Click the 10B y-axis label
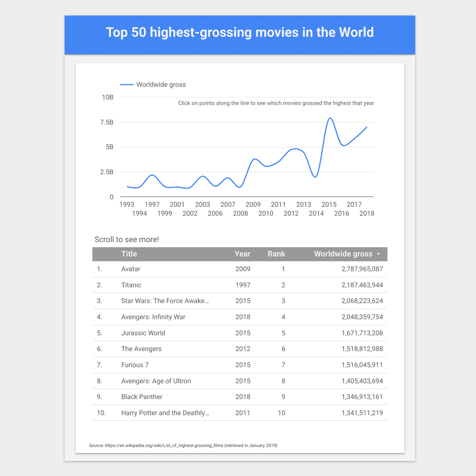The image size is (476, 476). 108,97
